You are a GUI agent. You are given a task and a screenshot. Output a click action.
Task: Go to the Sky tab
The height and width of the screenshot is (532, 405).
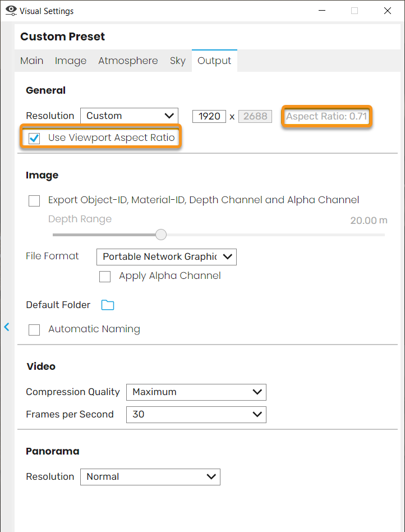pos(178,61)
